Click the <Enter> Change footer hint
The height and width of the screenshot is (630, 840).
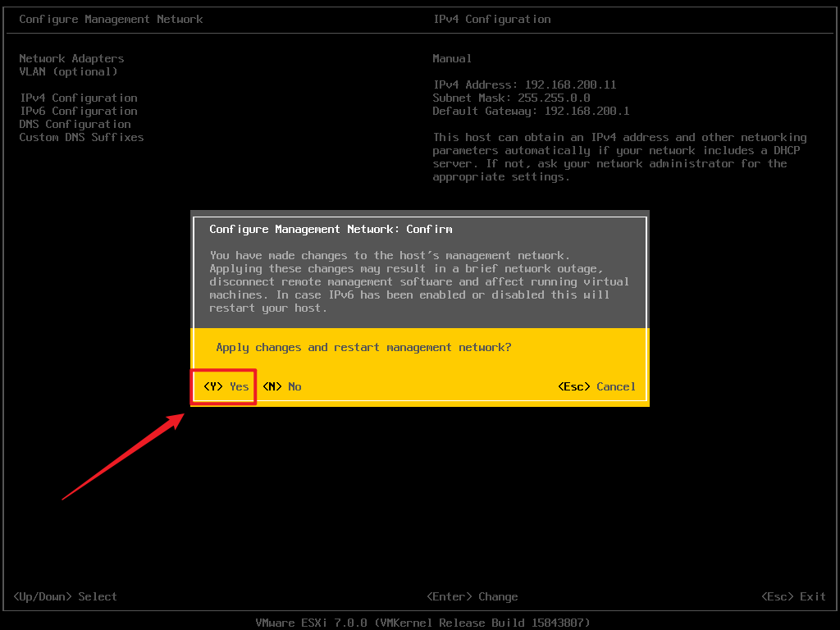click(472, 596)
